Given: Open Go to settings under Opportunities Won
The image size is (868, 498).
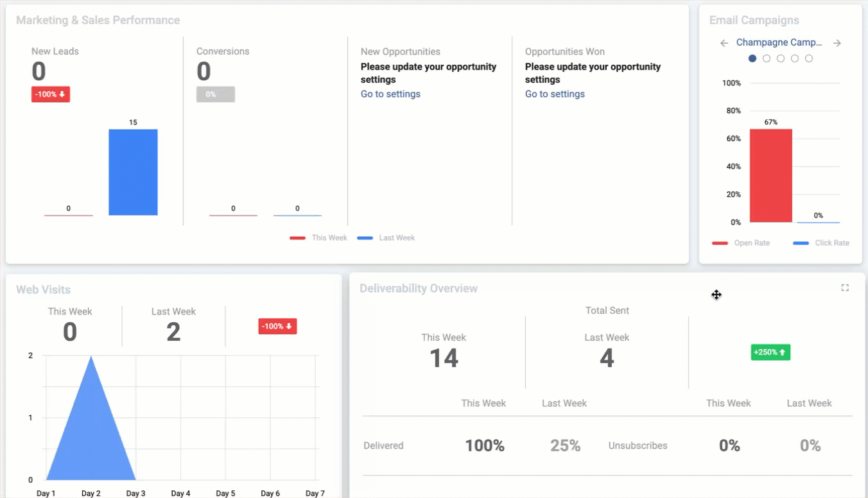Looking at the screenshot, I should tap(555, 94).
